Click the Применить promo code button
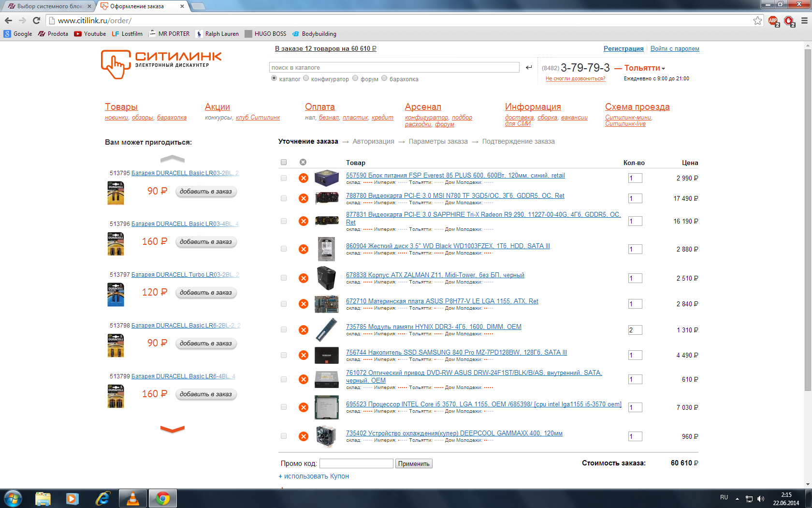 [x=414, y=463]
